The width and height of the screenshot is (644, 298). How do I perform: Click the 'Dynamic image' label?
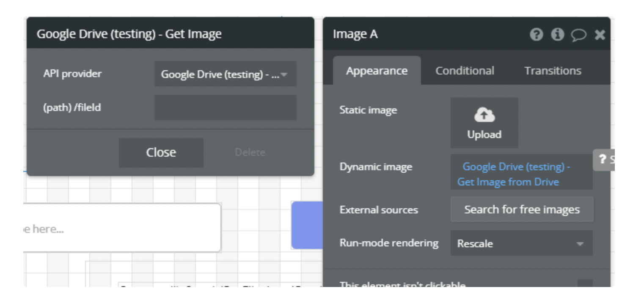point(376,167)
